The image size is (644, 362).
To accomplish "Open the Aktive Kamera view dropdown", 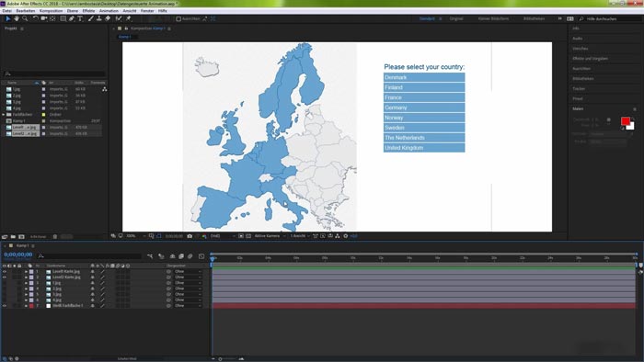I will click(x=270, y=236).
